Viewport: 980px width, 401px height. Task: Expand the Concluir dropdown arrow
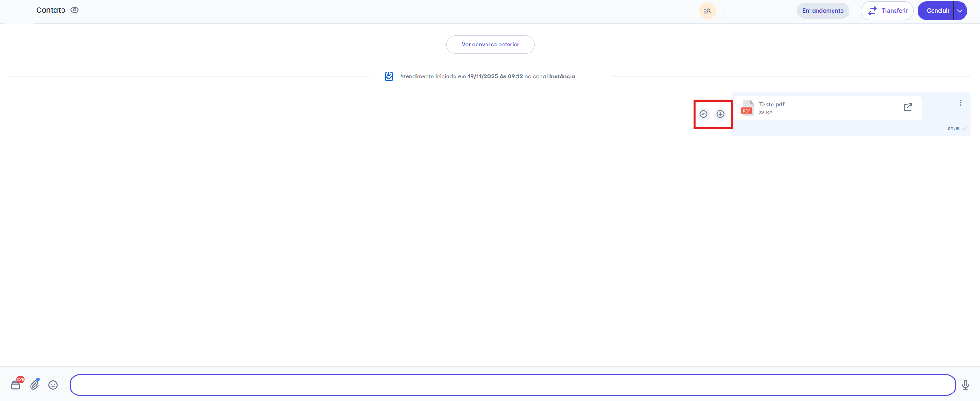(x=960, y=11)
